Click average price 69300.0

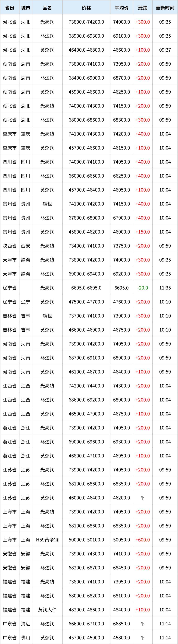pos(122,442)
